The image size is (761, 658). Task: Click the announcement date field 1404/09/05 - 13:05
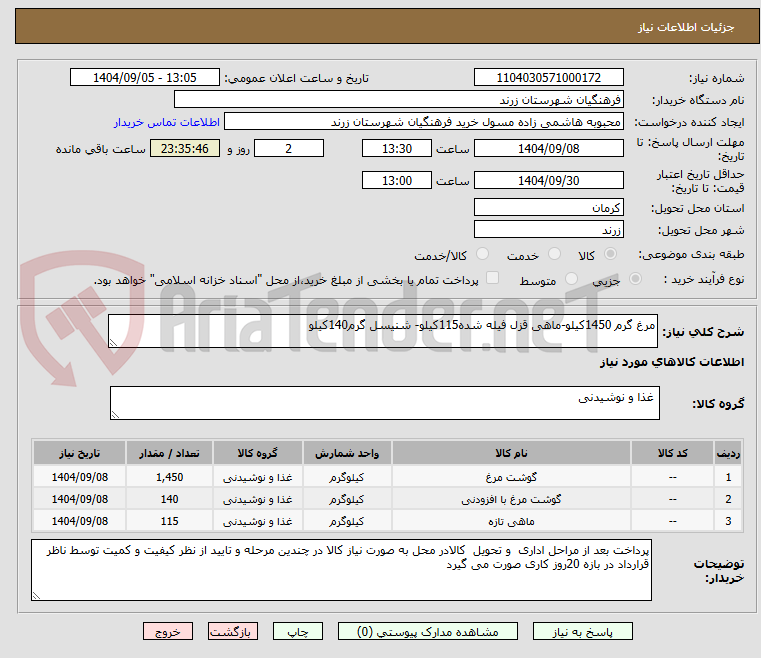(x=145, y=78)
